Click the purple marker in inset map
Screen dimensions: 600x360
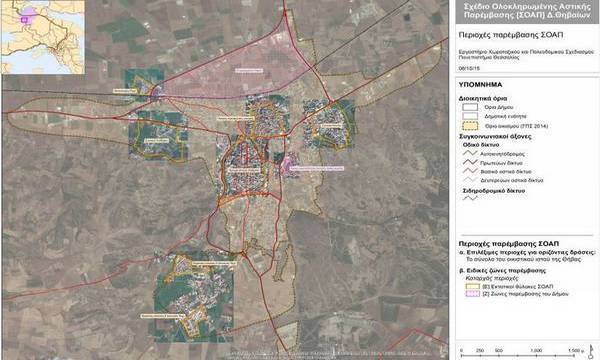(25, 18)
